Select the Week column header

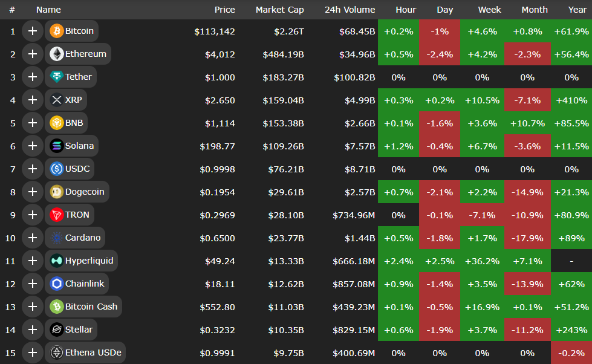pos(489,10)
